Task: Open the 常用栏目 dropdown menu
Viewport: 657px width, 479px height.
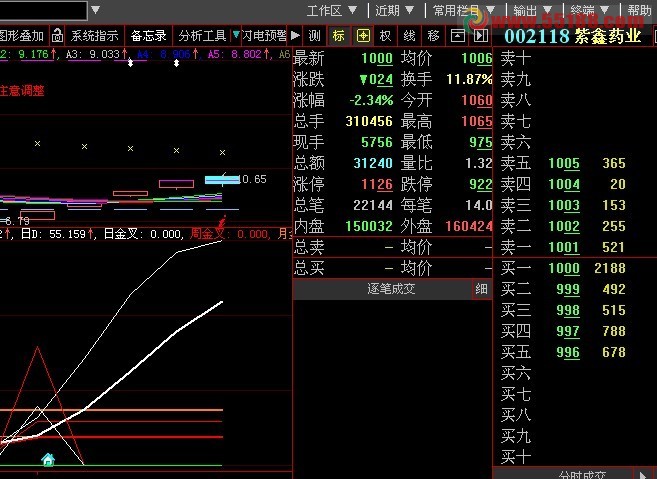Action: tap(464, 10)
